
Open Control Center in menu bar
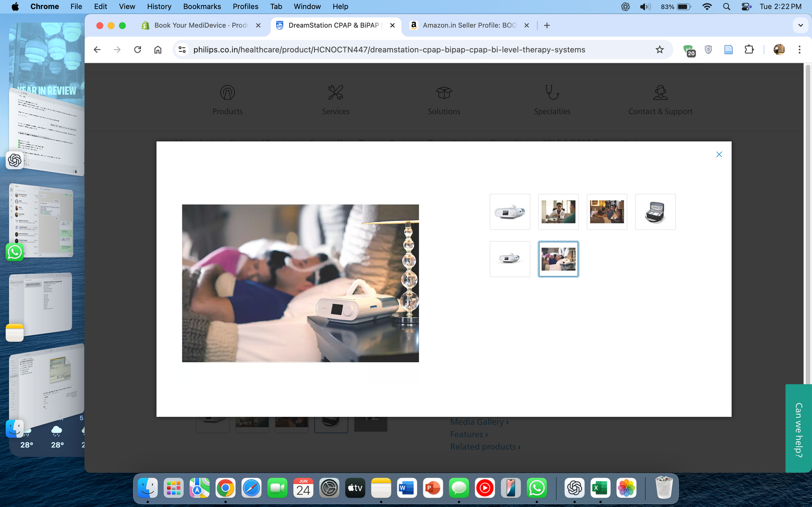pyautogui.click(x=746, y=6)
